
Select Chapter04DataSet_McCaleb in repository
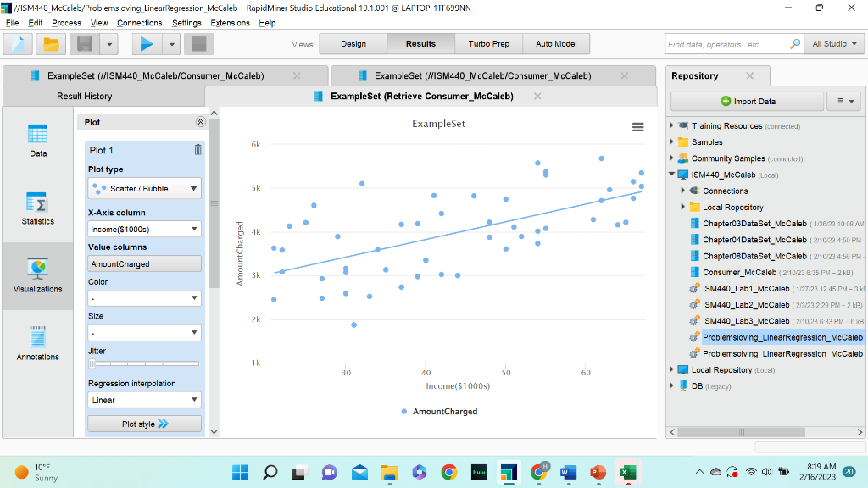coord(754,240)
